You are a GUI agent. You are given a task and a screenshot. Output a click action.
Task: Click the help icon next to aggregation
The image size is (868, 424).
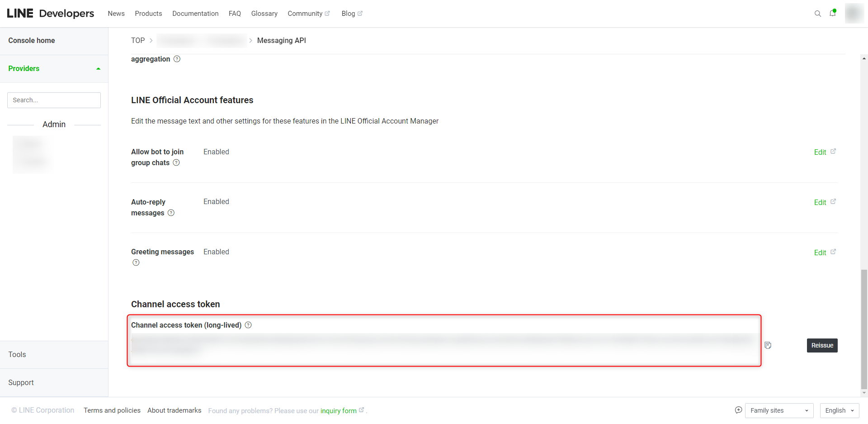177,59
